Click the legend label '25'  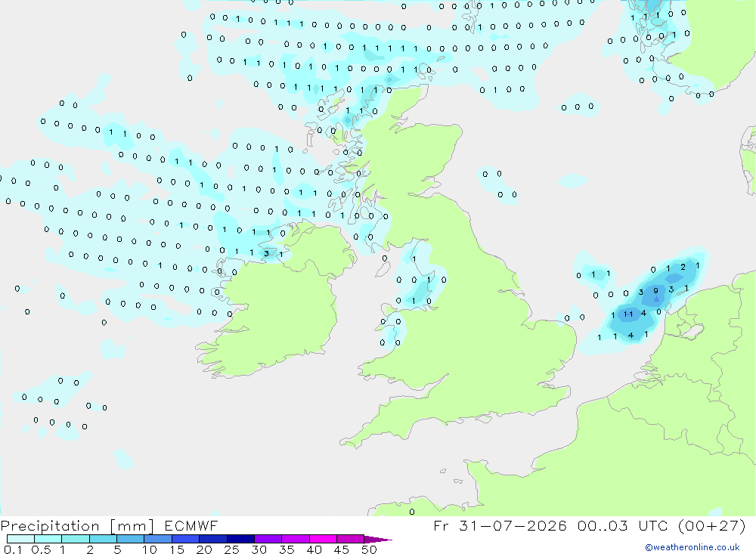(232, 549)
